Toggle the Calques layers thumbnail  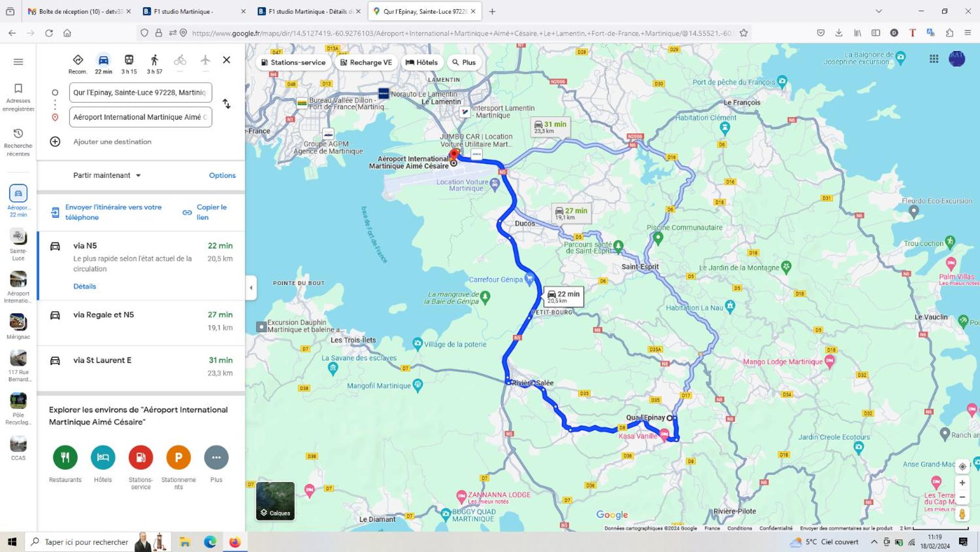tap(275, 501)
